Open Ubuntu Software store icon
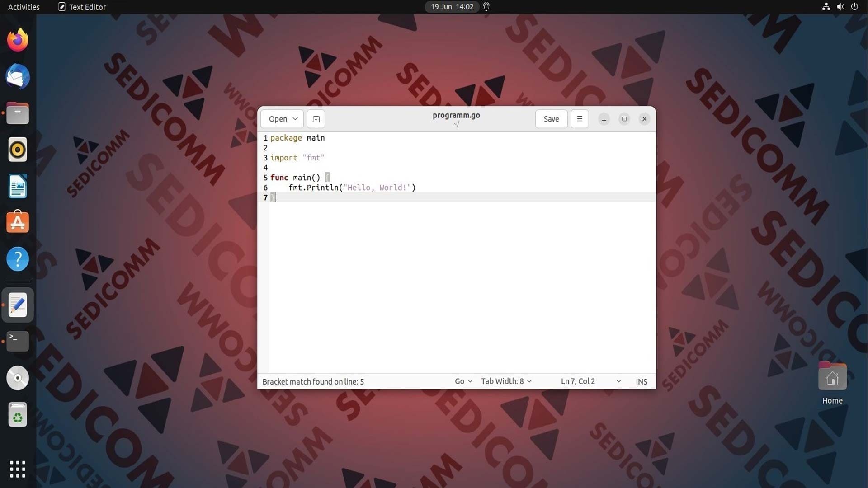Image resolution: width=868 pixels, height=488 pixels. pos(18,222)
